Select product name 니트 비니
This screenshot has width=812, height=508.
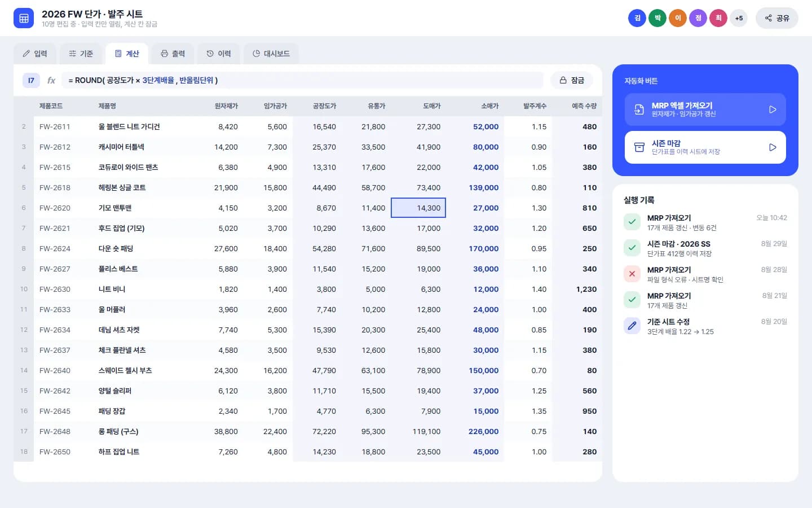click(x=112, y=289)
